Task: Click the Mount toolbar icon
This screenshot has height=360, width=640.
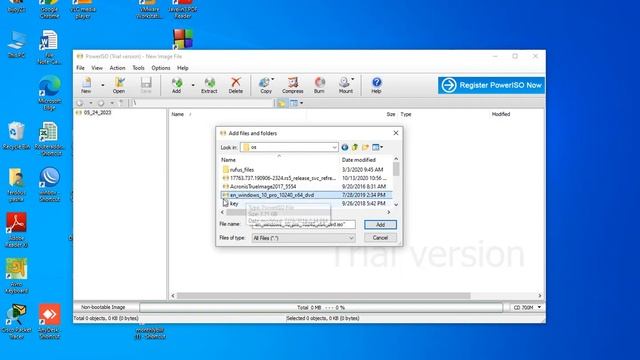Action: (345, 85)
